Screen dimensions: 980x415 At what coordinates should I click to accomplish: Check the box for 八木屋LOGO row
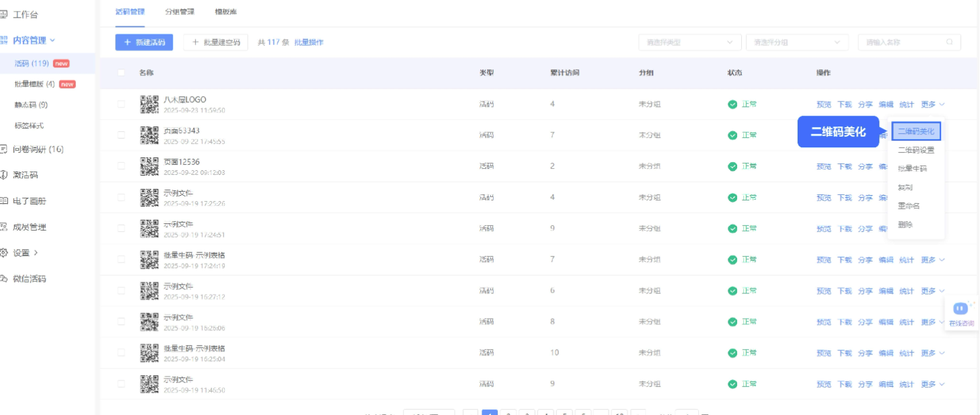(x=121, y=104)
